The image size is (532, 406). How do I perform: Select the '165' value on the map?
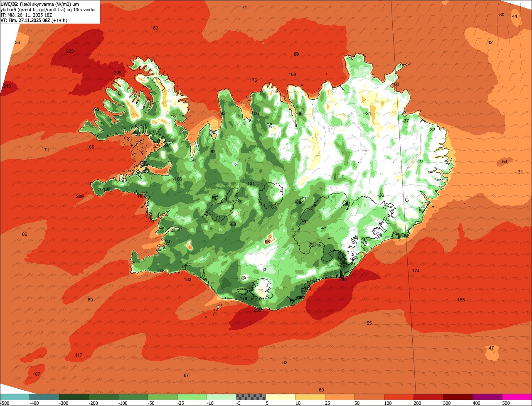pyautogui.click(x=90, y=147)
